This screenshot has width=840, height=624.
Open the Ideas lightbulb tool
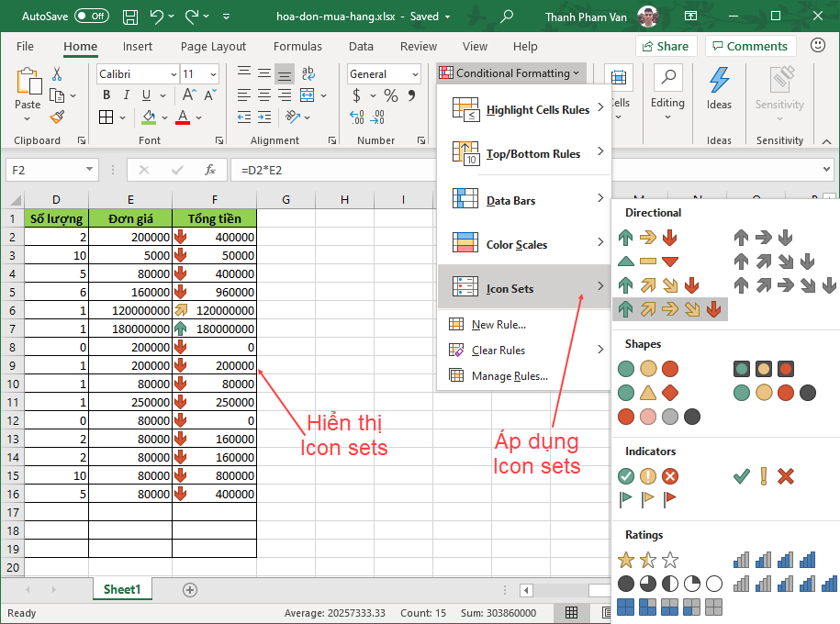719,88
